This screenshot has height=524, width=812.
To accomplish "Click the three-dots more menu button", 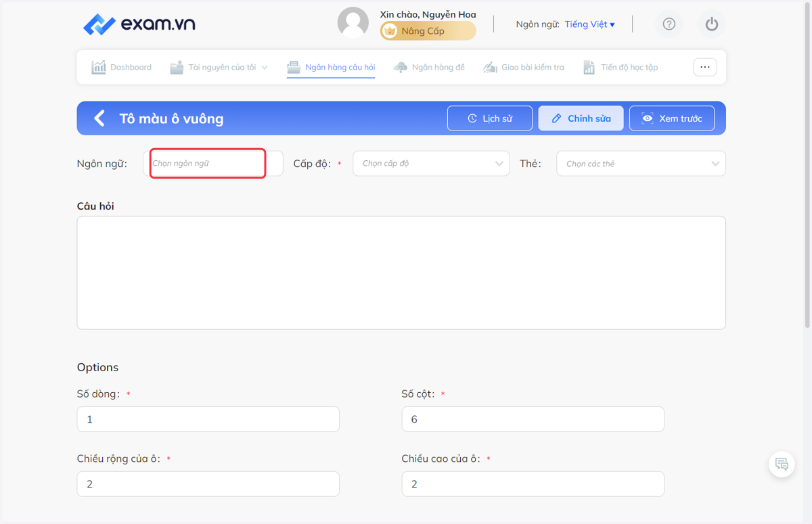I will (x=705, y=67).
